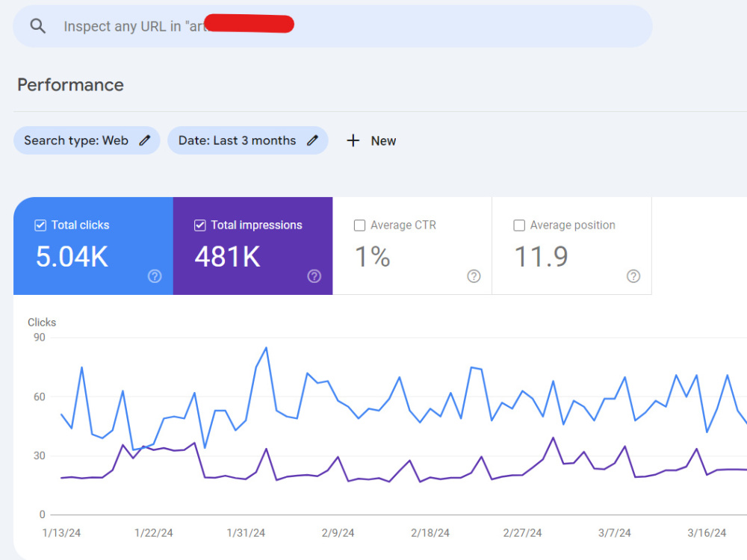Open help for Average CTR
This screenshot has height=560, width=747.
tap(474, 276)
